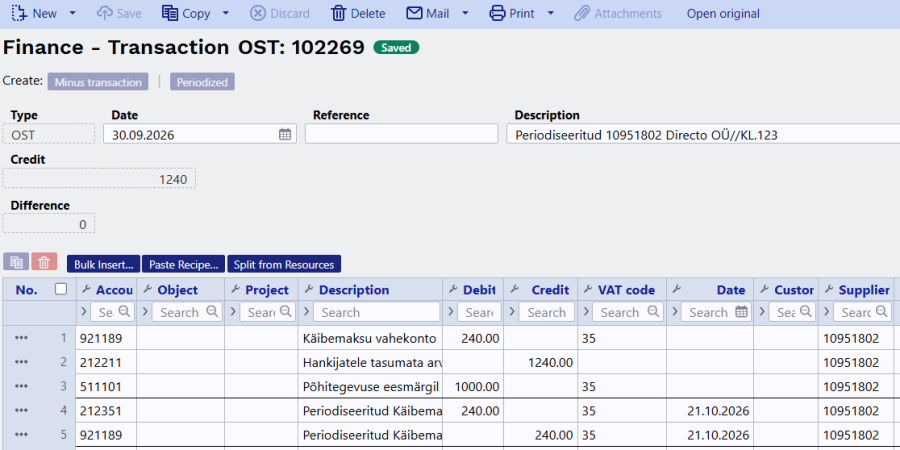
Task: Click the wrench icon of VAT code column
Action: click(x=588, y=290)
